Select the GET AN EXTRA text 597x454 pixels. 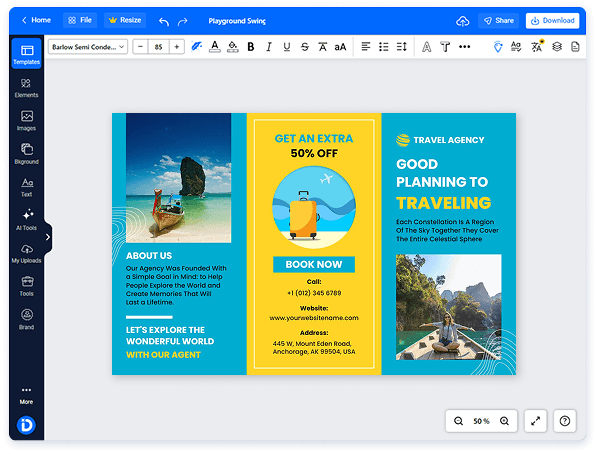314,138
